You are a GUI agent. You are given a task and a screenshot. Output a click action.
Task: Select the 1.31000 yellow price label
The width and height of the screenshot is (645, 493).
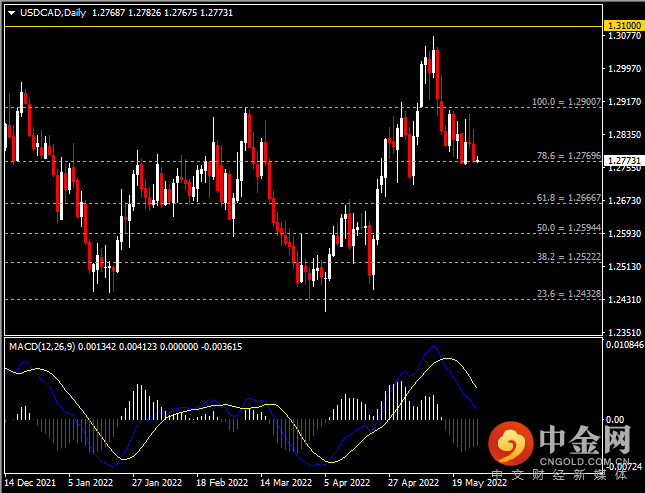point(624,26)
